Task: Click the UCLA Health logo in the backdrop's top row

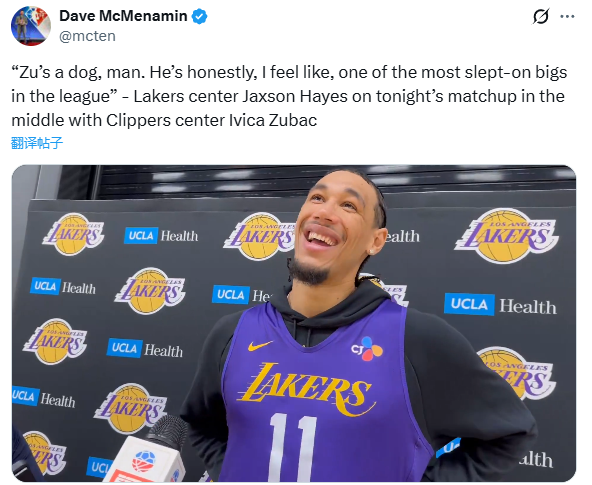Action: tap(161, 236)
